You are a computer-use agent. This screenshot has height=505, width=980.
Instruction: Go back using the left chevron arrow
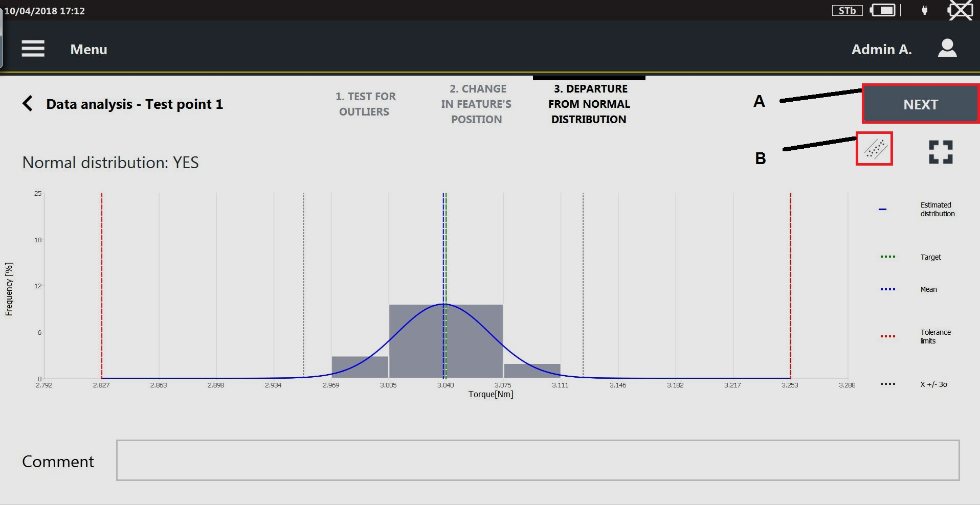pos(28,104)
